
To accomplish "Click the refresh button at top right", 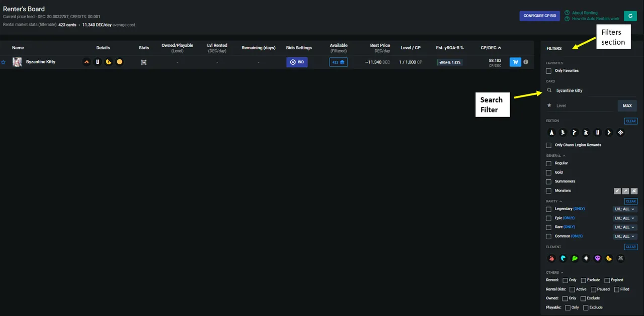I will pos(630,16).
